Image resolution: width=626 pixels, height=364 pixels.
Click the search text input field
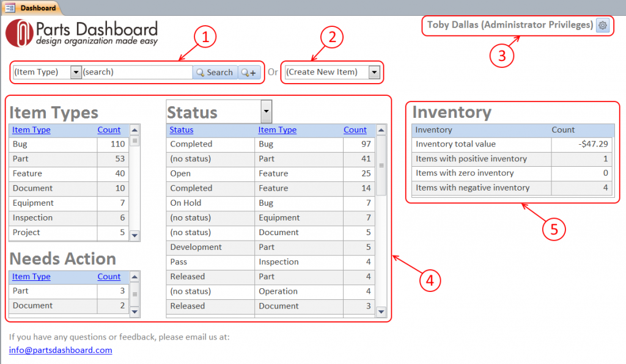(137, 72)
